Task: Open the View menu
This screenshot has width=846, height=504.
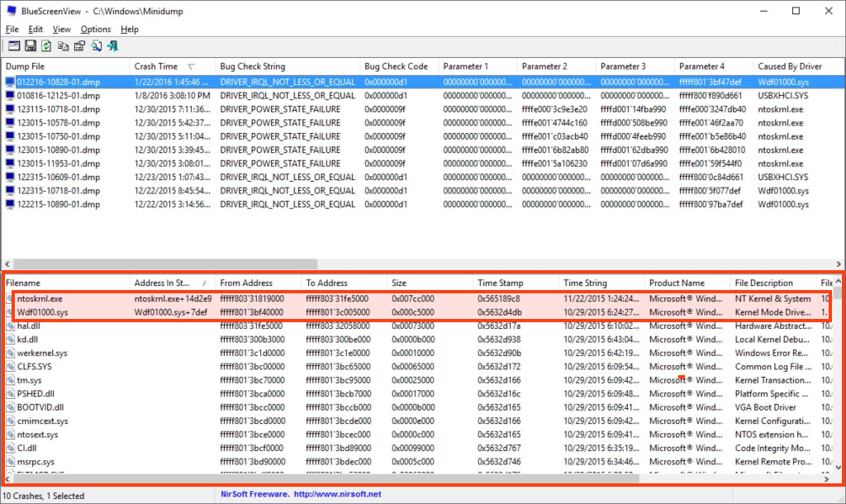Action: (x=62, y=29)
